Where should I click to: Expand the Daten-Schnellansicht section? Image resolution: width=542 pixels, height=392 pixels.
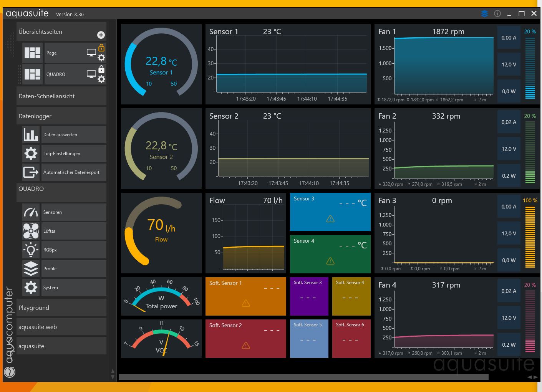click(x=61, y=96)
